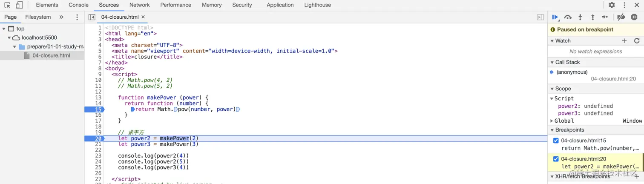
Task: Click the power3: undefined scope variable
Action: pos(585,113)
